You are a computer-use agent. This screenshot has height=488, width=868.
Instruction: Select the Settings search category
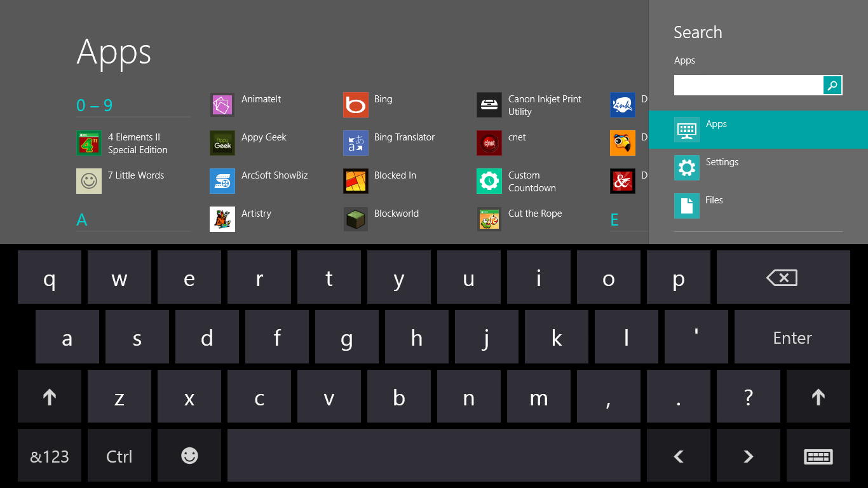(x=759, y=168)
